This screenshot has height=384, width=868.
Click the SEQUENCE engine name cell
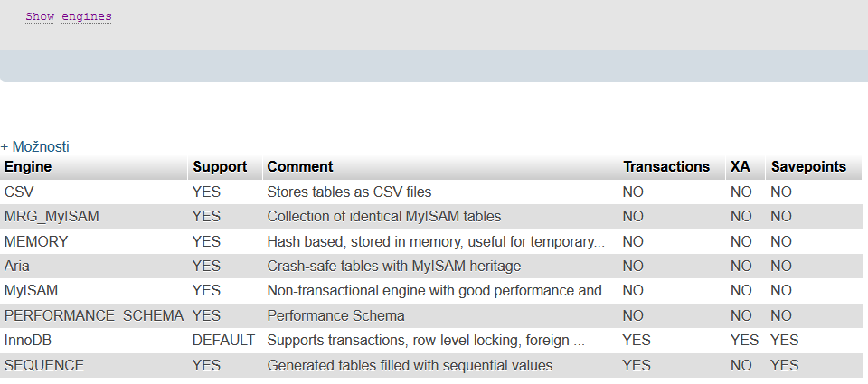[93, 365]
